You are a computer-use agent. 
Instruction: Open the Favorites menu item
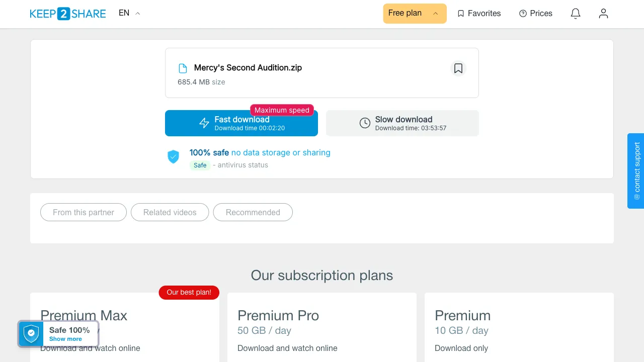[x=479, y=14]
